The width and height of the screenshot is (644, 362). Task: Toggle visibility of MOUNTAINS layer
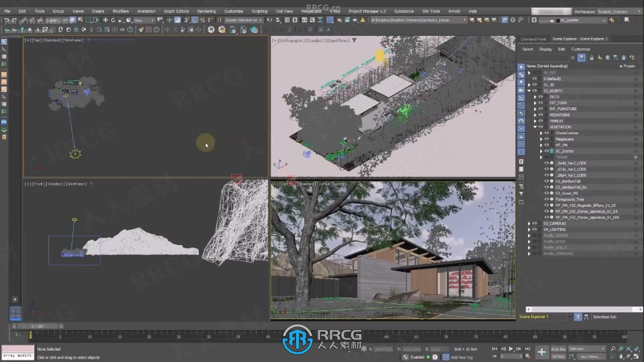click(x=541, y=115)
